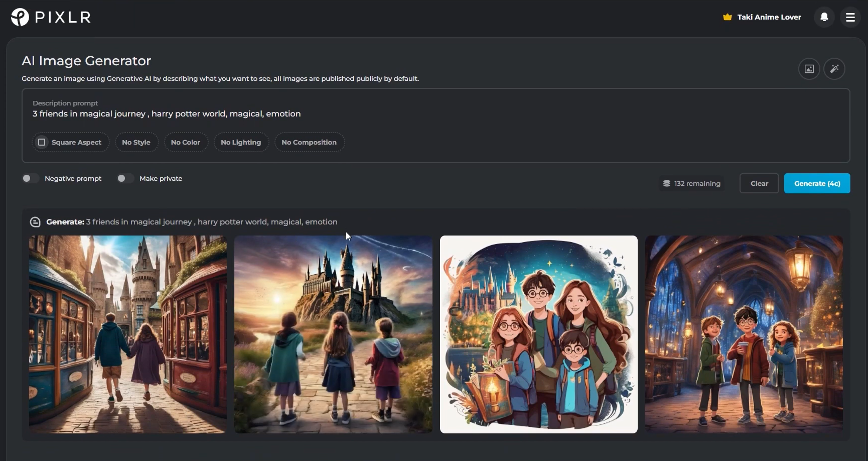
Task: Open the hamburger menu
Action: [850, 17]
